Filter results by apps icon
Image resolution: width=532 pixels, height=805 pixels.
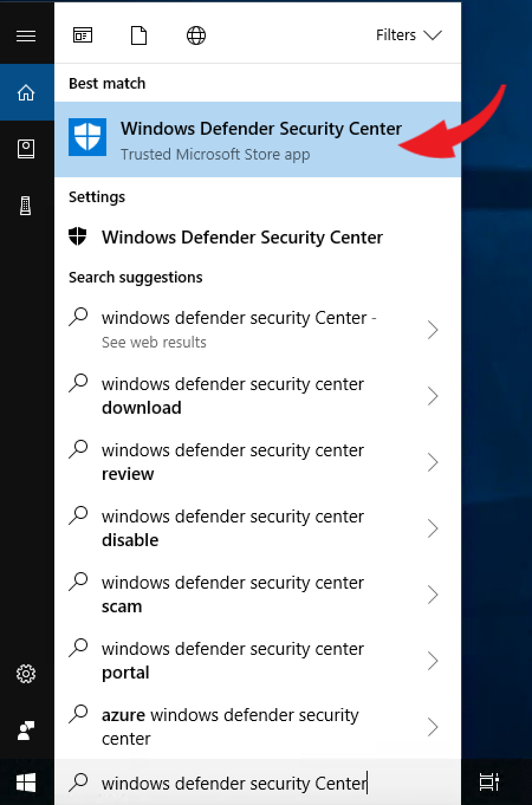point(83,35)
